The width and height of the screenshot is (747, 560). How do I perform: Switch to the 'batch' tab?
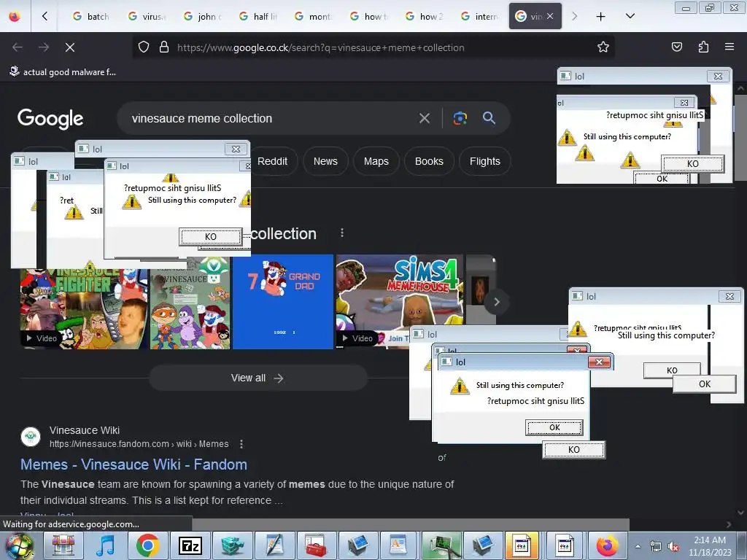(x=90, y=17)
